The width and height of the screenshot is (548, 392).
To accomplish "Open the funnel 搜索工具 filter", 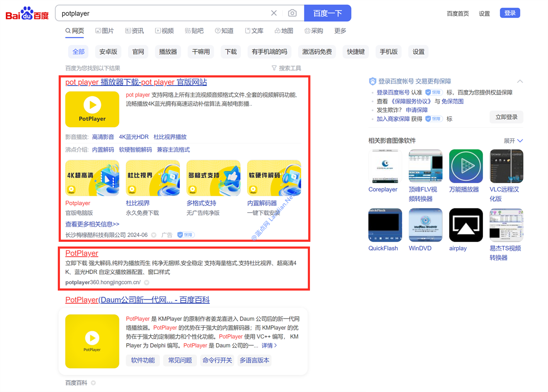I will pyautogui.click(x=286, y=68).
